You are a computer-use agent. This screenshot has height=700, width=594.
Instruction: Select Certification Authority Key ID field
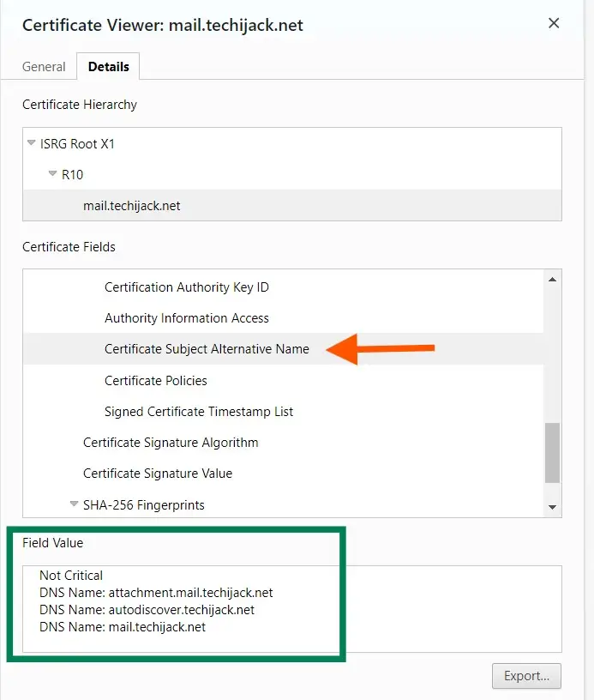pos(186,287)
